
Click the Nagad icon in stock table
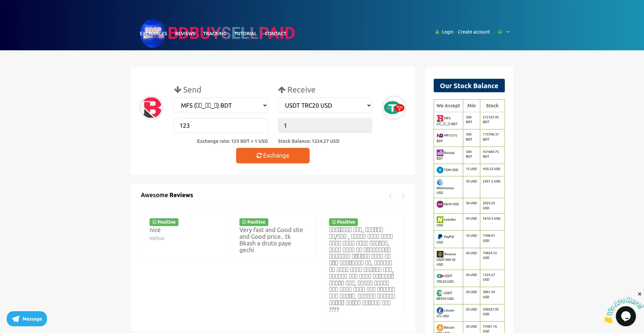click(440, 135)
